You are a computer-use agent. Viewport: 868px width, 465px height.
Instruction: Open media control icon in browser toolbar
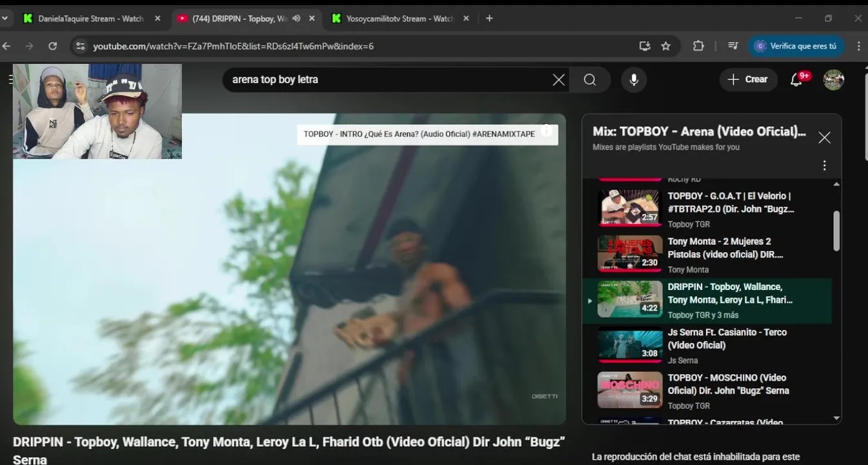click(732, 46)
